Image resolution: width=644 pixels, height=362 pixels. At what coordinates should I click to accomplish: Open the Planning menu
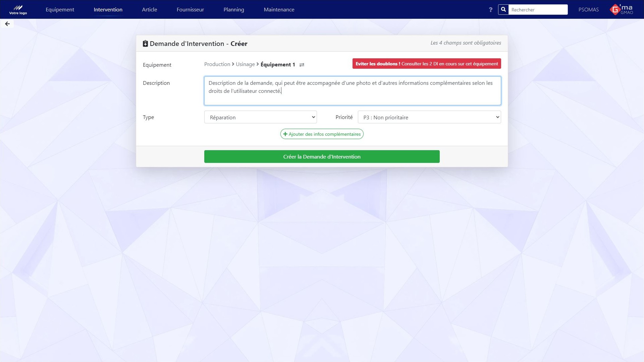coord(234,10)
